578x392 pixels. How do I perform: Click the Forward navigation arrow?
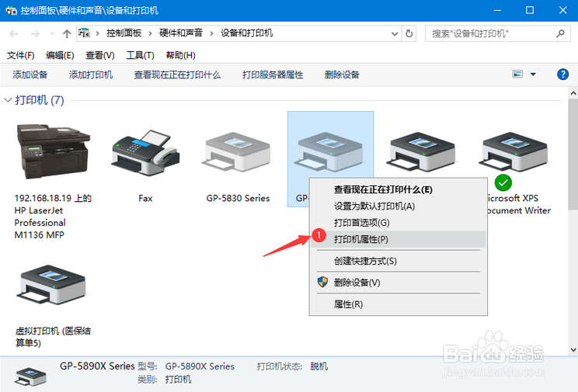tap(35, 34)
